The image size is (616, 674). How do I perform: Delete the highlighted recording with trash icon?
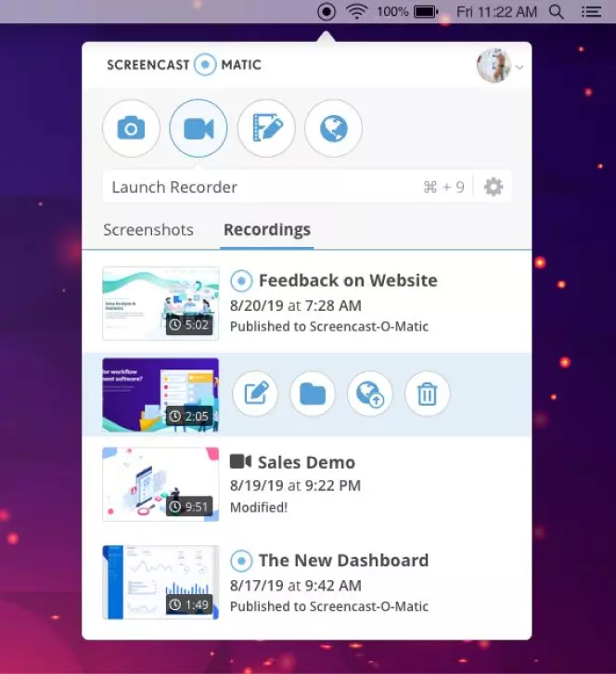pyautogui.click(x=428, y=394)
